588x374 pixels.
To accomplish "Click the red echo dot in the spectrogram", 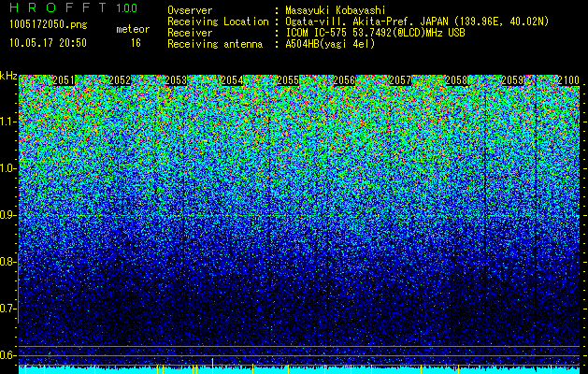I will [212, 275].
